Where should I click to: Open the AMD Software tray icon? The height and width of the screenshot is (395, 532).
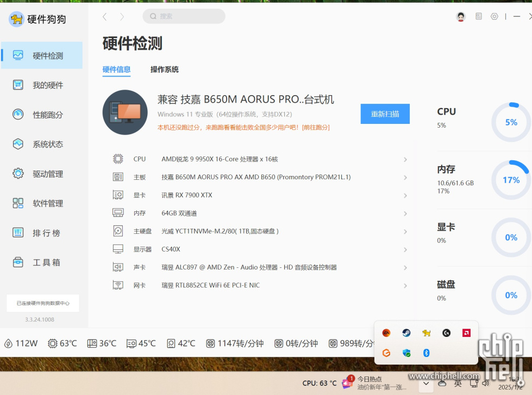(x=466, y=333)
